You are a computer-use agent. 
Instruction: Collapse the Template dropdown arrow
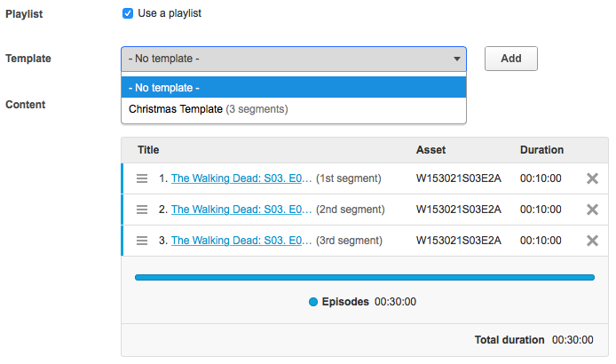click(457, 59)
